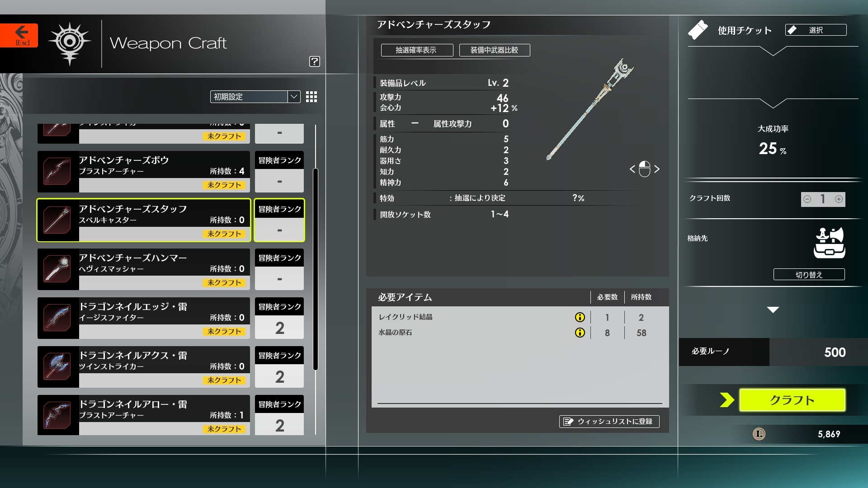Screen dimensions: 868x488
Task: Click the hammer icon of アドベンチャーズハンマー
Action: pyautogui.click(x=57, y=269)
